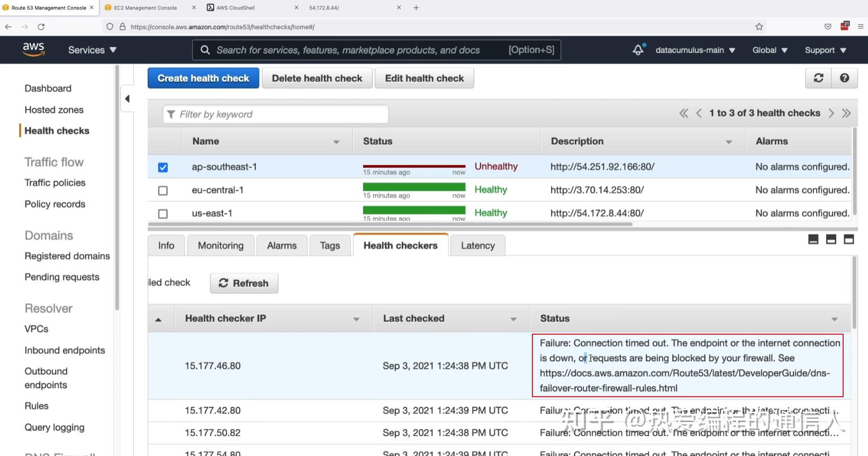Click the Filter by keyword field

(276, 114)
